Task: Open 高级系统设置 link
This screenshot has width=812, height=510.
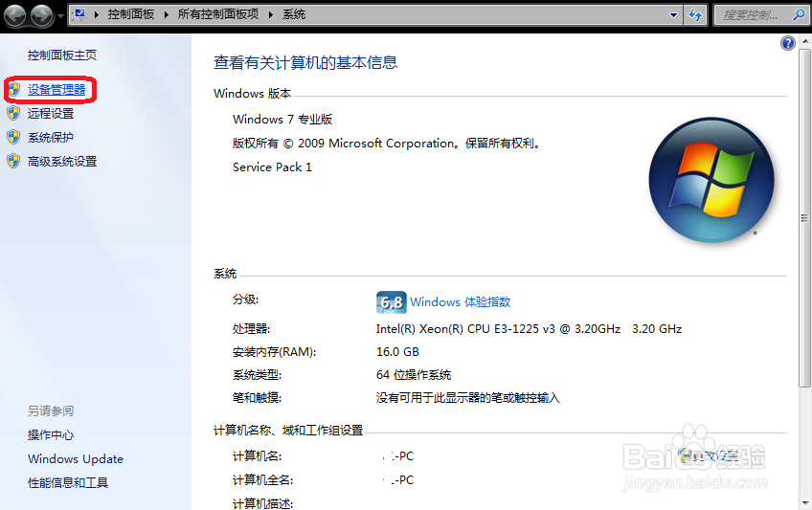Action: coord(62,162)
